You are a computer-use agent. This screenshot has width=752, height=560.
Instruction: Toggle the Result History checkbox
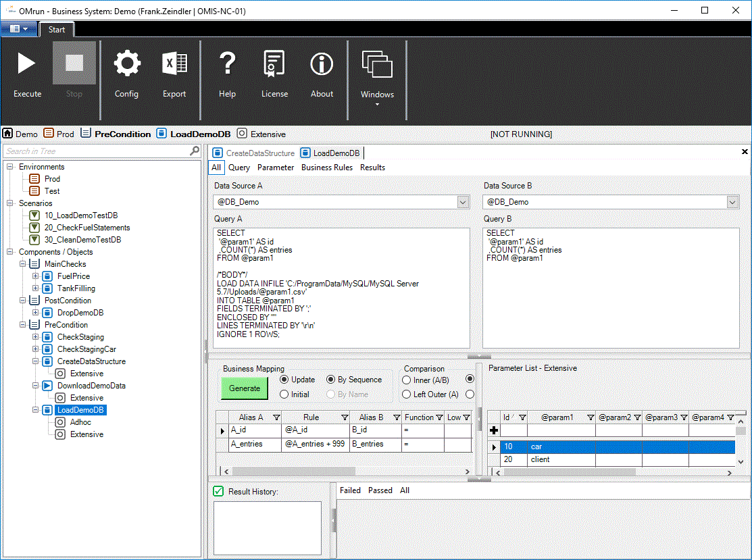[218, 491]
